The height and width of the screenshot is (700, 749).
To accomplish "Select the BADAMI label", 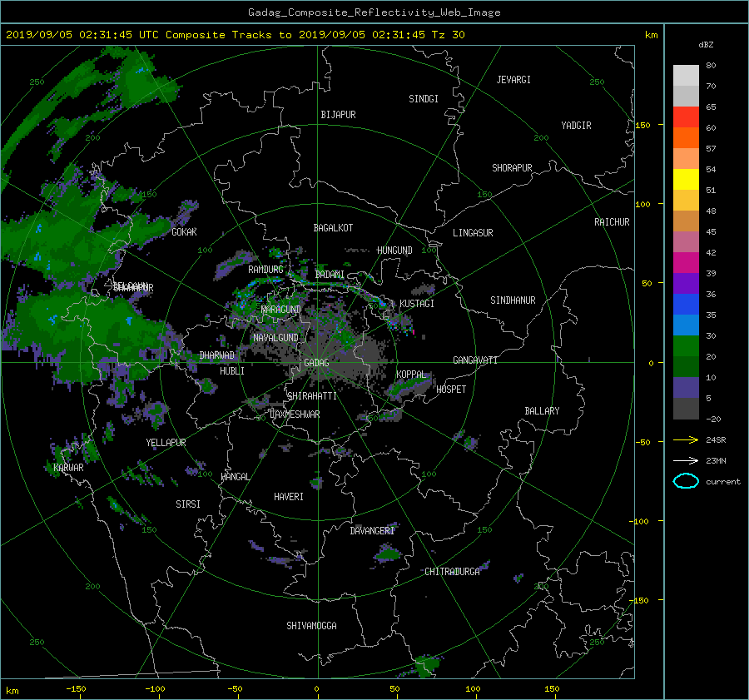I will (x=330, y=275).
